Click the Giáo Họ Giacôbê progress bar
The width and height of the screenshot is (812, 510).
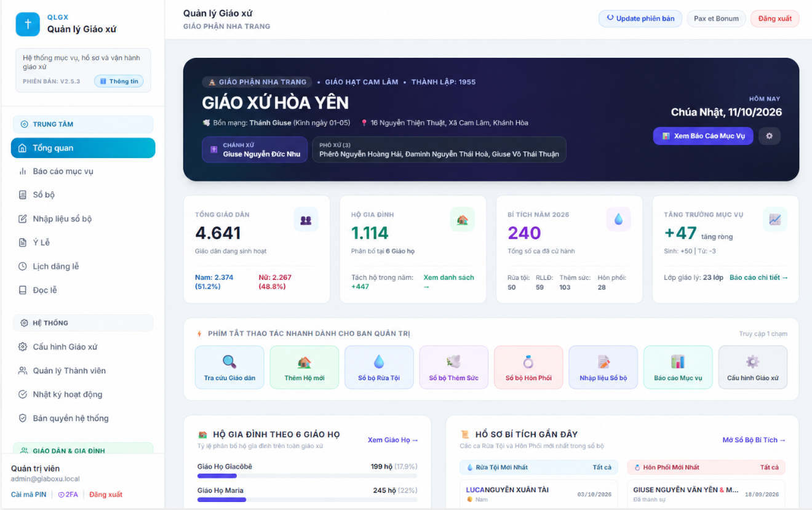point(307,476)
